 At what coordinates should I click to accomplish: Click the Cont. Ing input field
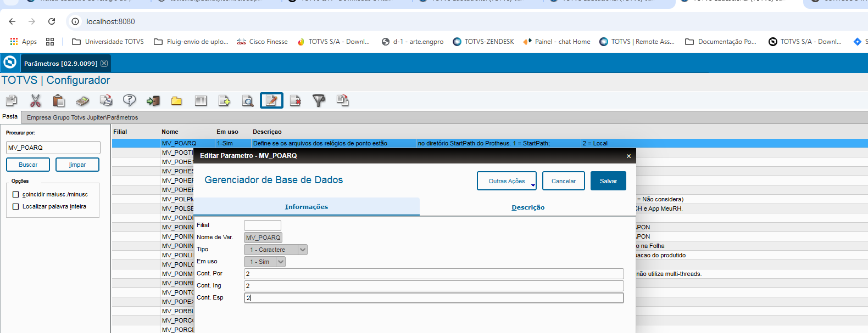click(434, 286)
